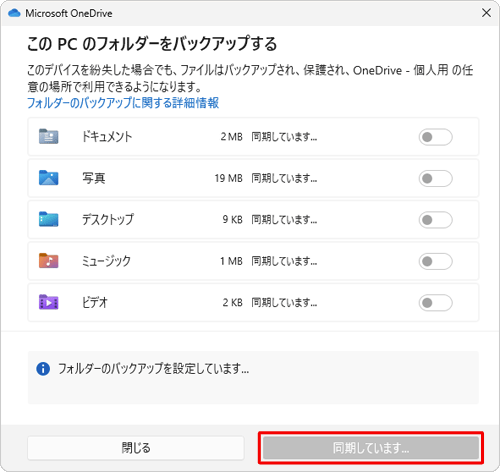The height and width of the screenshot is (472, 500).
Task: Click the ドキュメント folder icon
Action: [49, 136]
